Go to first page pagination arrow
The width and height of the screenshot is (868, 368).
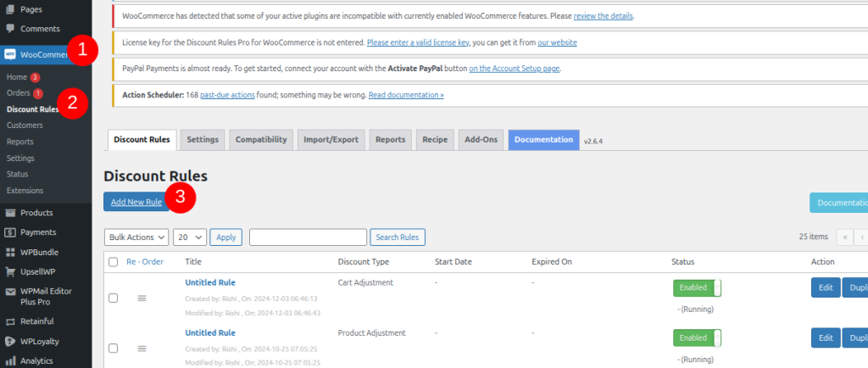(845, 237)
